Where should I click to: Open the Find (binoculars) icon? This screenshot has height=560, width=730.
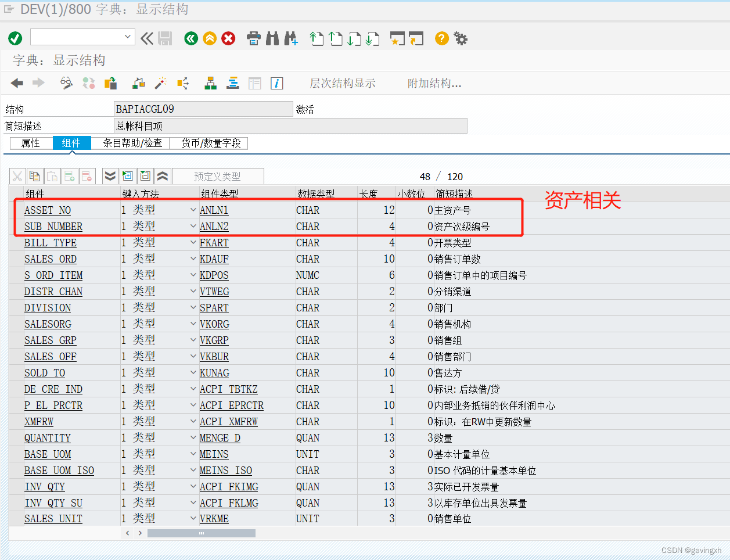click(x=272, y=38)
